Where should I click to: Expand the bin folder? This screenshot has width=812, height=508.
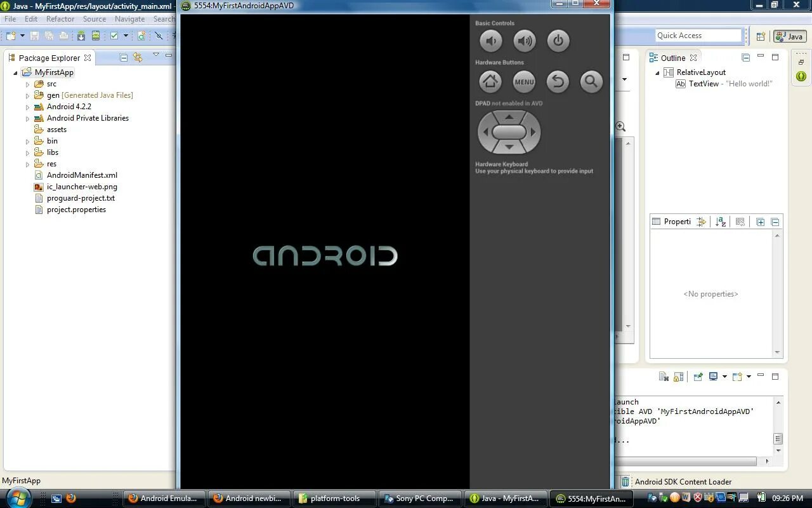pos(27,141)
